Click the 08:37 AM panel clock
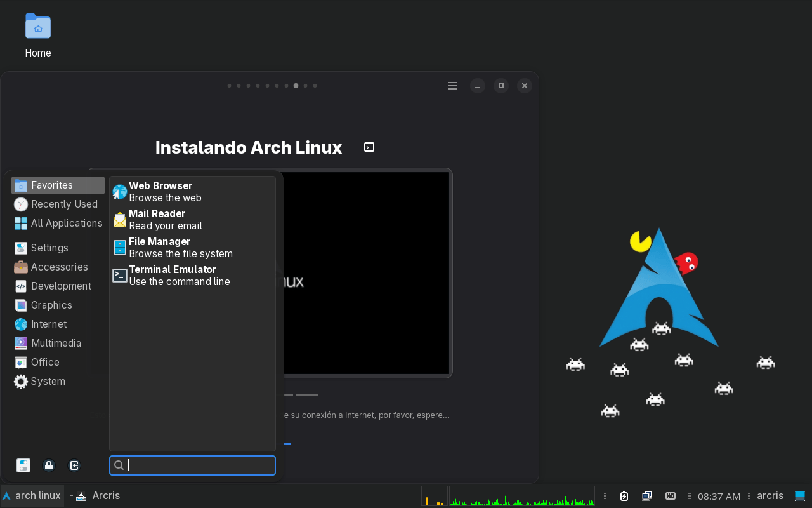812x508 pixels. pyautogui.click(x=719, y=497)
